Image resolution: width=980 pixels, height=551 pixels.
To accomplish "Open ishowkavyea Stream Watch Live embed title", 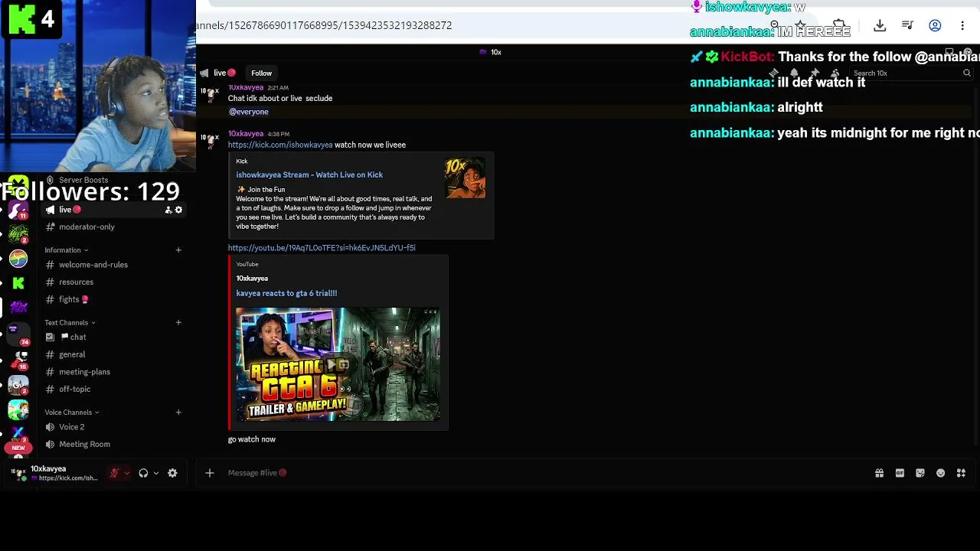I will (x=309, y=175).
